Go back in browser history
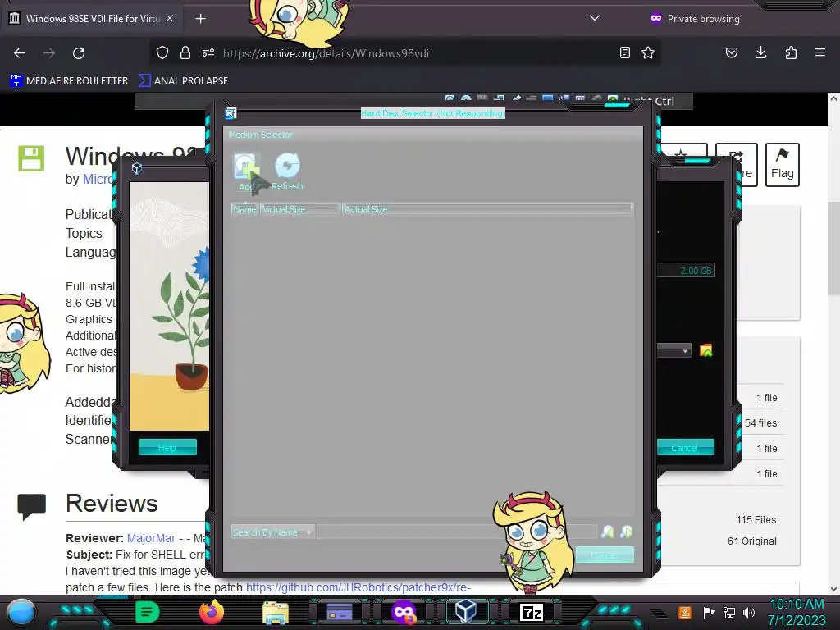840x630 pixels. (20, 53)
